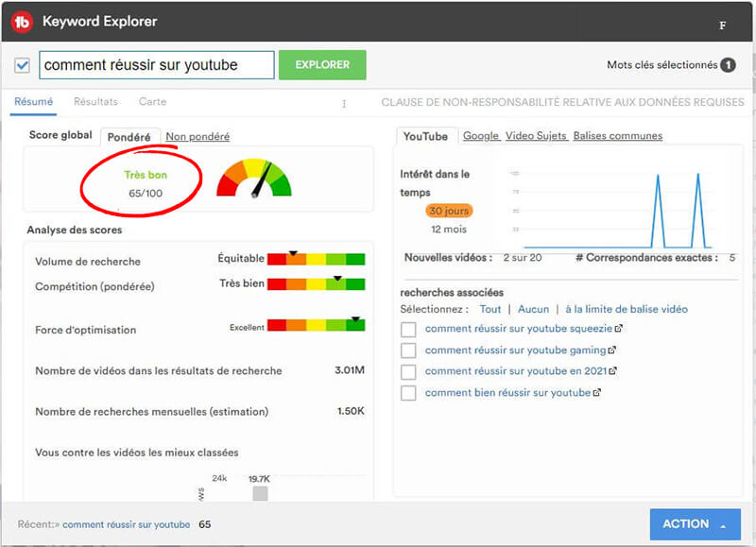Switch to the Google tab

pos(481,136)
